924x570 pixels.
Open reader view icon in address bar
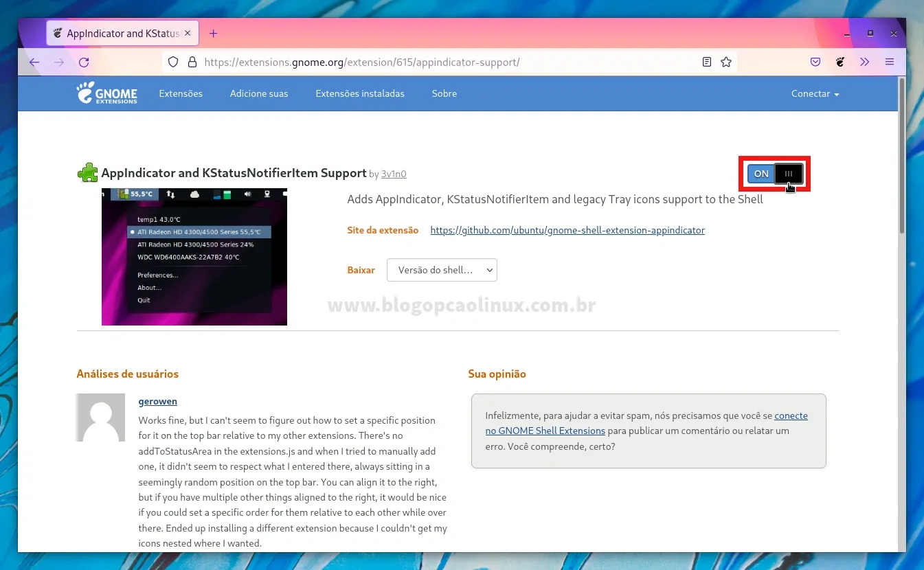(707, 62)
